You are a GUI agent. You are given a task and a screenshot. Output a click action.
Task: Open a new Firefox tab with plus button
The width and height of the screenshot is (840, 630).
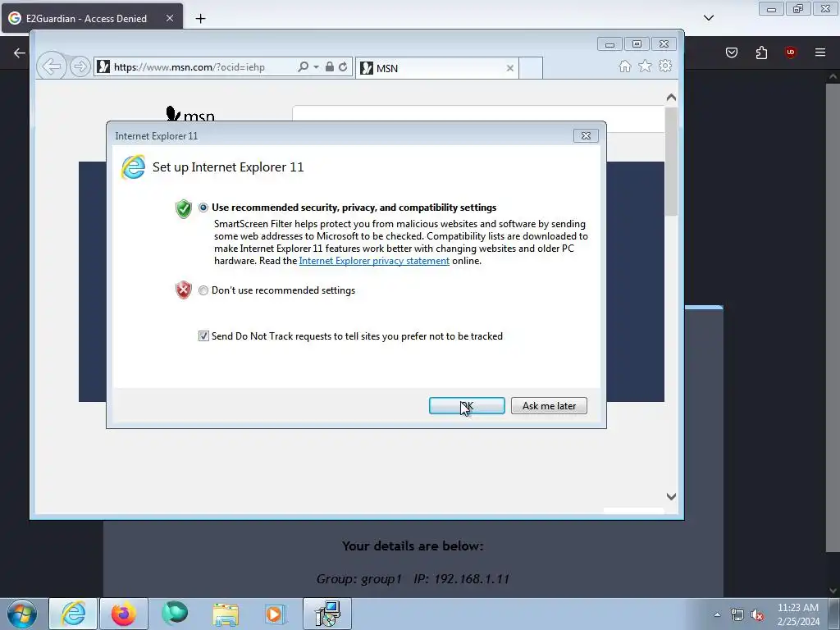click(200, 19)
